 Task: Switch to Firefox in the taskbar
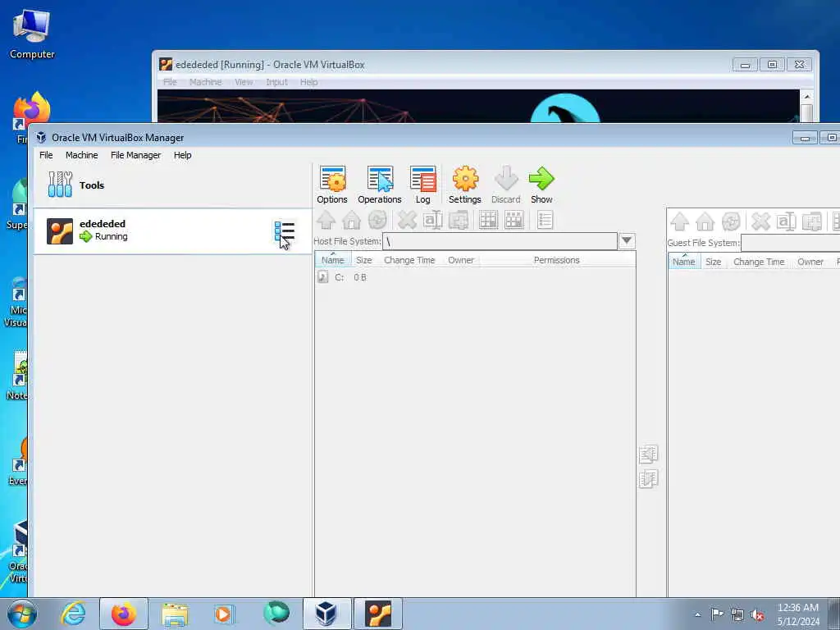[124, 614]
